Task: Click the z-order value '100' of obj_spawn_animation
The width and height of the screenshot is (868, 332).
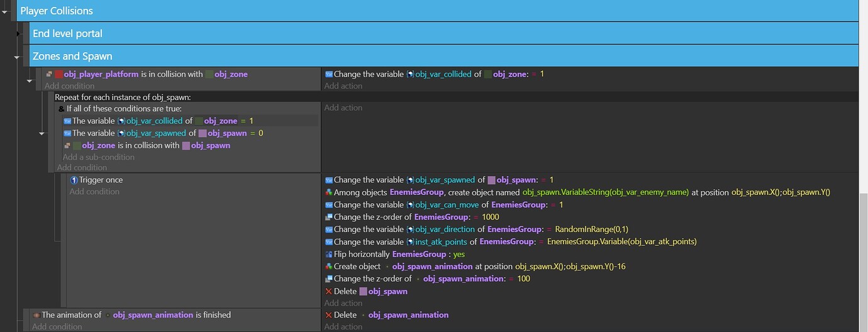Action: pyautogui.click(x=523, y=279)
